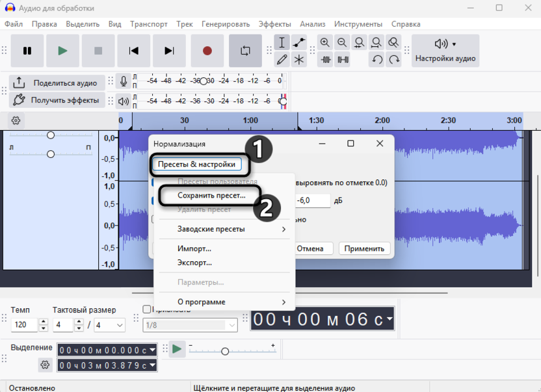
Task: Click the Undo arrow icon
Action: (x=378, y=59)
